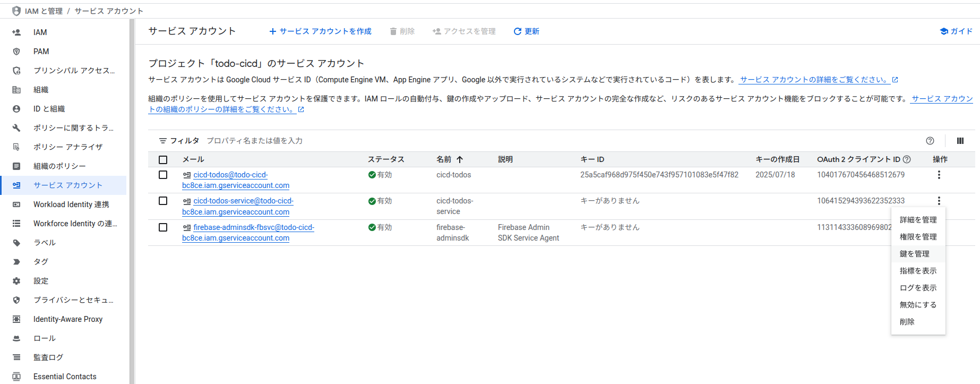Open ID と組織 sidebar entry
Image resolution: width=980 pixels, height=384 pixels.
point(64,109)
